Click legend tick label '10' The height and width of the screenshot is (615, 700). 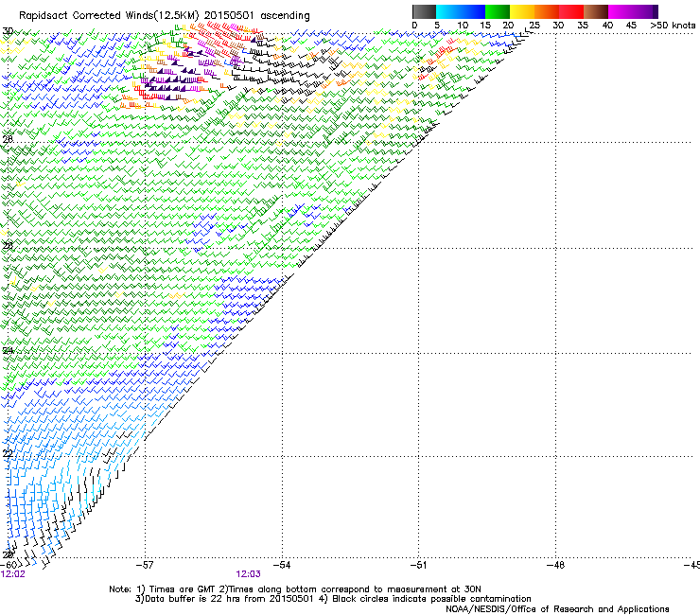(463, 26)
